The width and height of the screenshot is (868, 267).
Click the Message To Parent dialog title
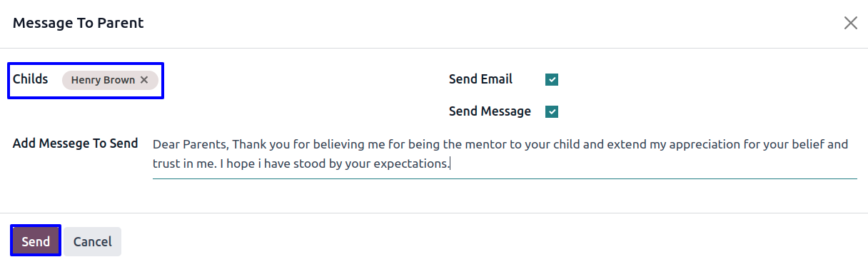pyautogui.click(x=79, y=23)
